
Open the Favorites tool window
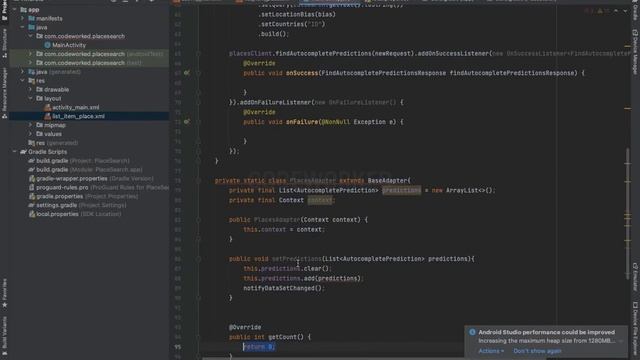click(4, 293)
